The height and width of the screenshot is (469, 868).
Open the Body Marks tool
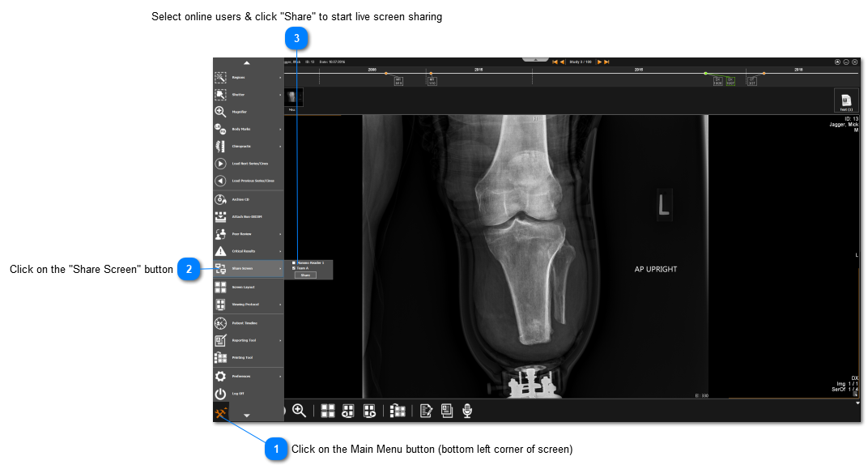(x=243, y=129)
